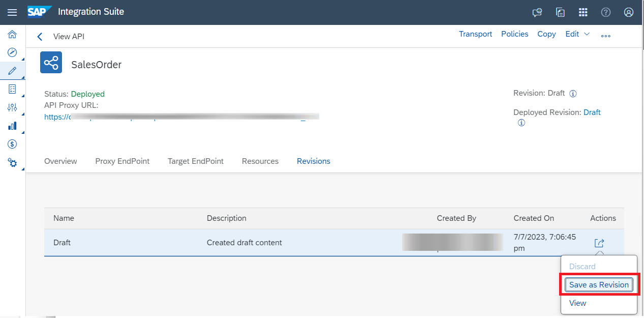Show info icon below Deployed Revision

click(x=521, y=123)
